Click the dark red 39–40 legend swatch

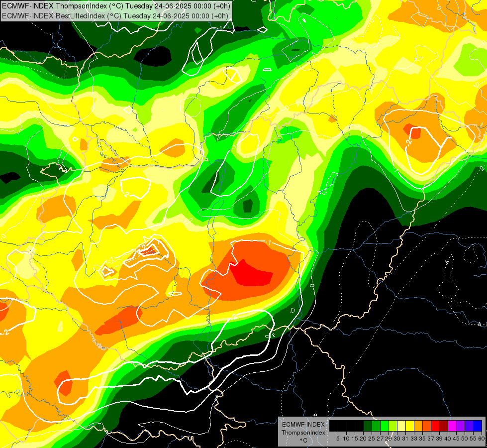[444, 426]
